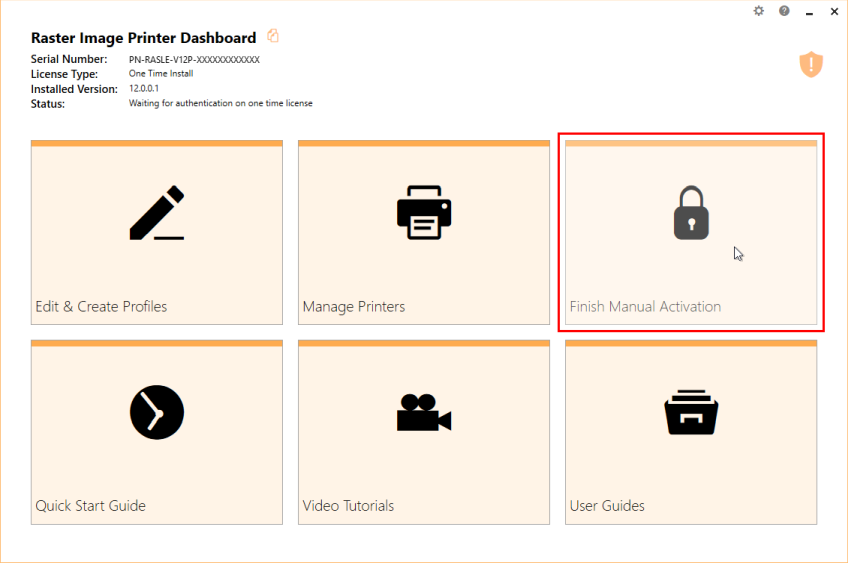Click the pencil icon for editing profiles
The width and height of the screenshot is (848, 563).
click(x=157, y=213)
